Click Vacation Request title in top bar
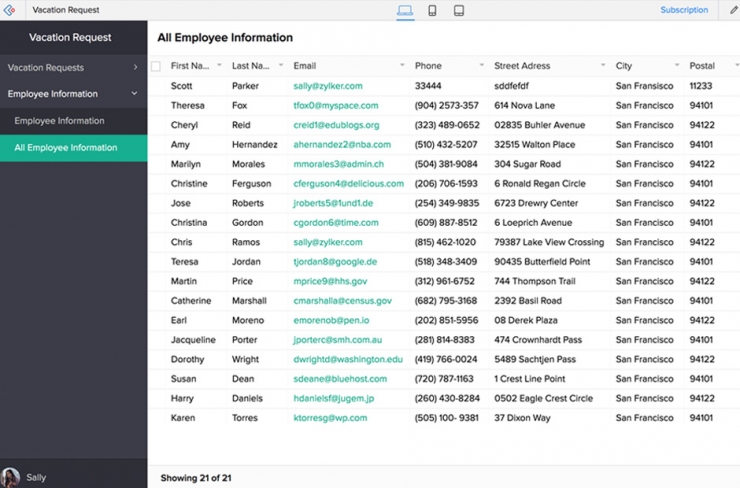 click(x=66, y=10)
